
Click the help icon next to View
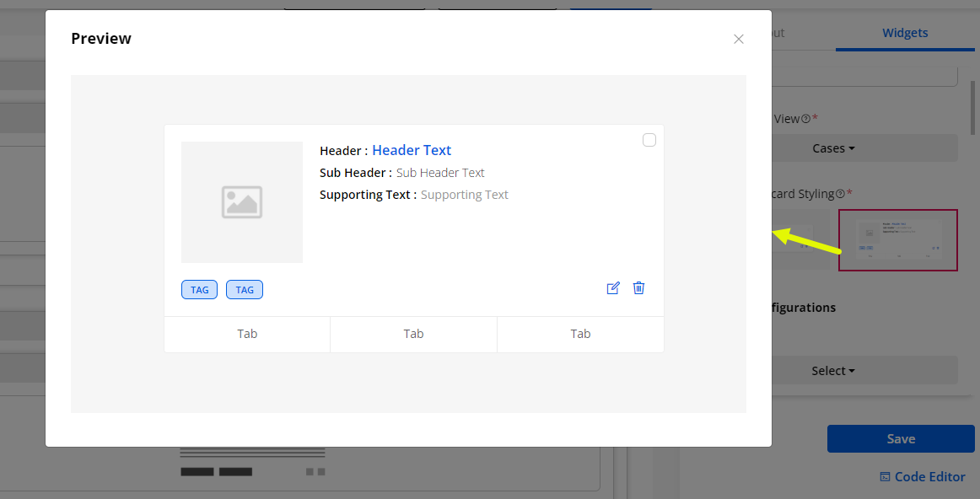805,119
